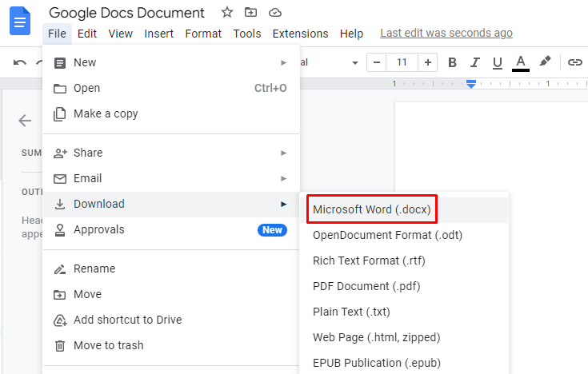Select Move to trash
Screen dimensions: 588x374
point(171,345)
